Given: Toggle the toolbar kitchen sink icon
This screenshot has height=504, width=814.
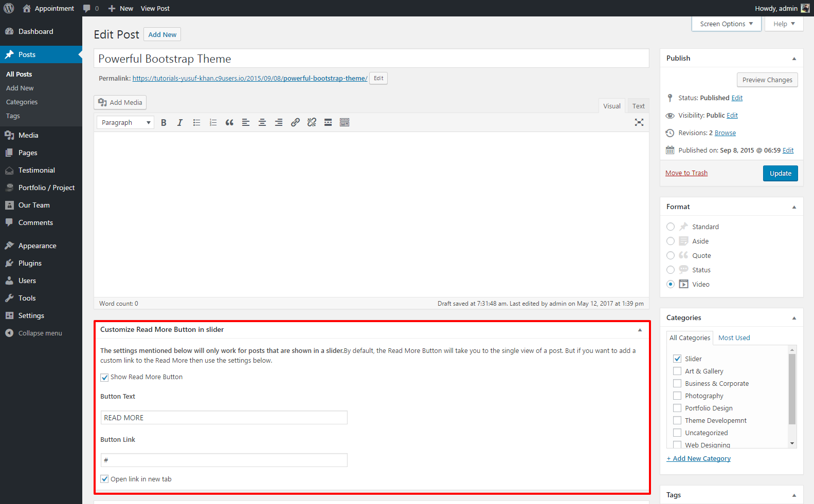Looking at the screenshot, I should (x=345, y=122).
